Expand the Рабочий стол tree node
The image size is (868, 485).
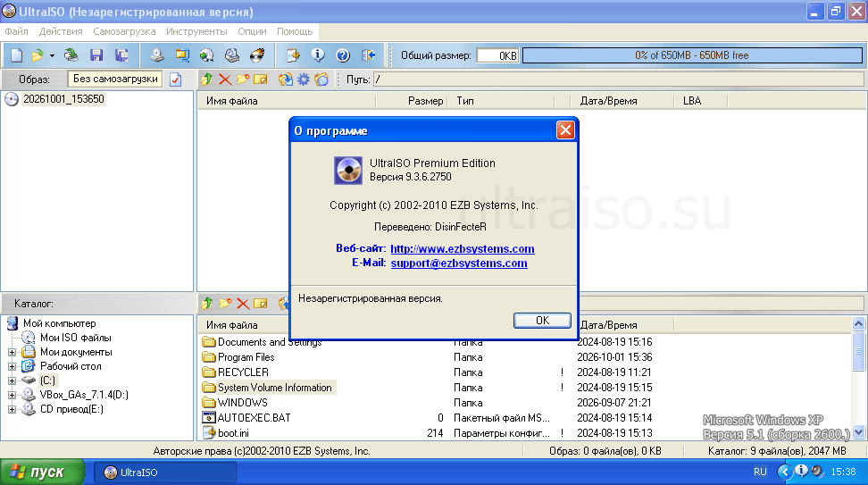pos(12,366)
